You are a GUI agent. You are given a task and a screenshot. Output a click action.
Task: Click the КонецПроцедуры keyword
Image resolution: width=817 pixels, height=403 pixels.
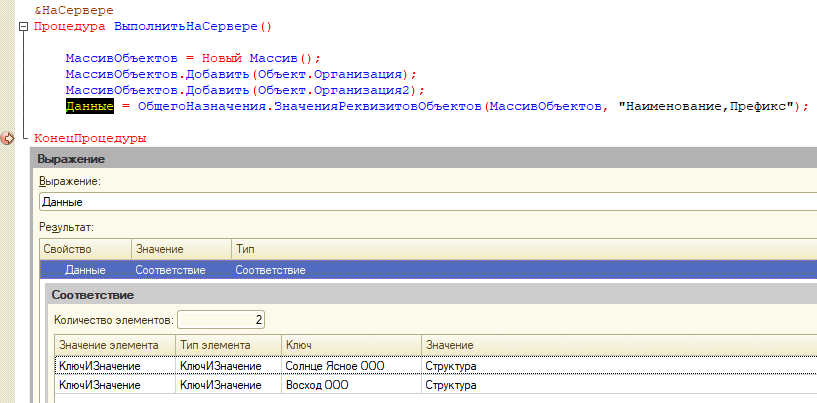[90, 137]
